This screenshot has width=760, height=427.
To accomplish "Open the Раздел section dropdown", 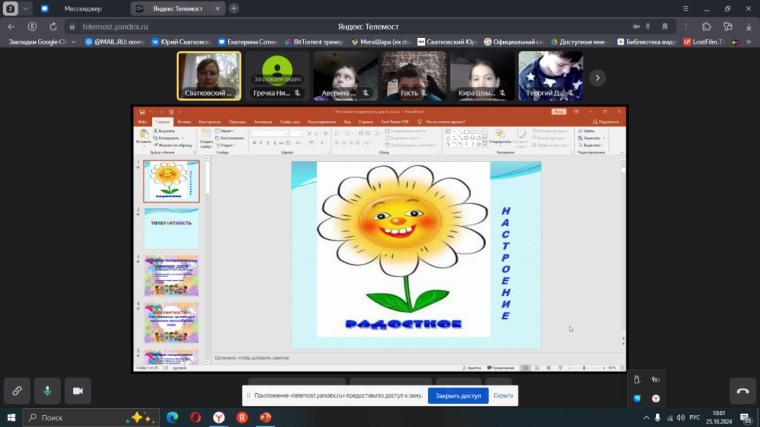I will click(x=225, y=145).
